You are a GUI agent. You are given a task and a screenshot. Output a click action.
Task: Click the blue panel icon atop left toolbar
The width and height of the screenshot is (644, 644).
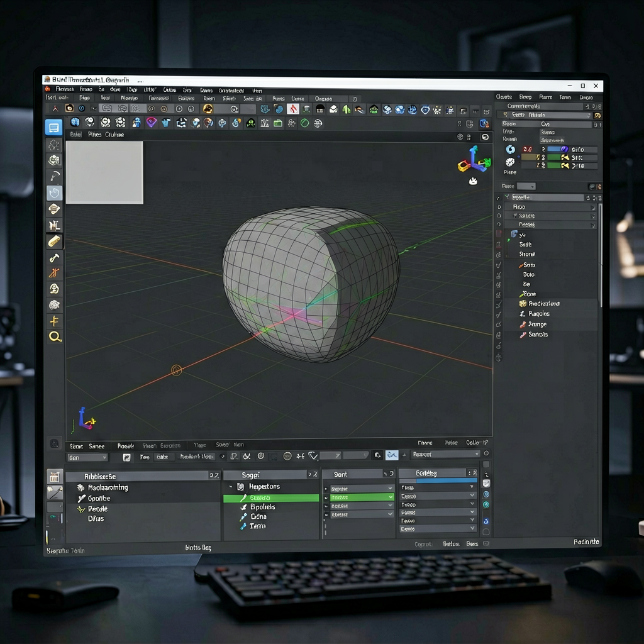coord(54,128)
